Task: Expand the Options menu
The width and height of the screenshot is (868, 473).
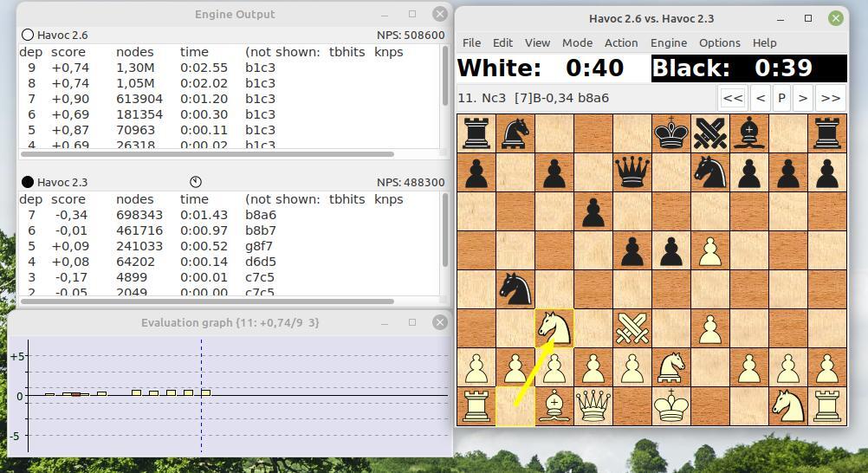Action: [719, 42]
